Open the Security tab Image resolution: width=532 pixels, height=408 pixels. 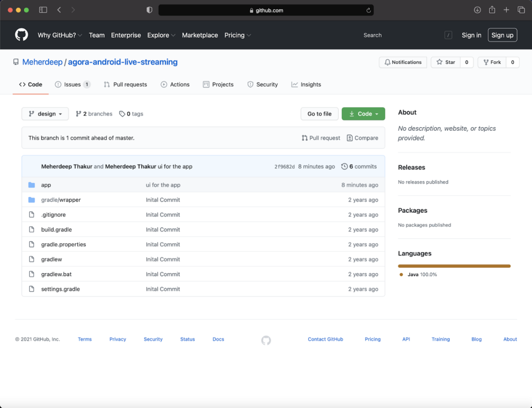coord(262,85)
